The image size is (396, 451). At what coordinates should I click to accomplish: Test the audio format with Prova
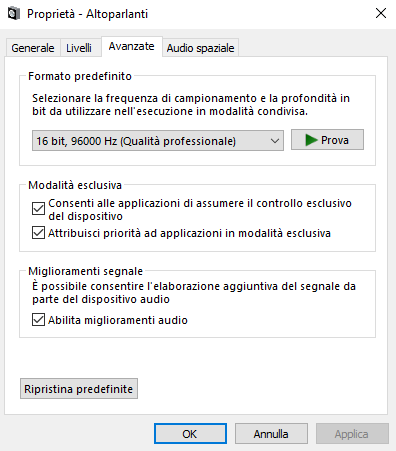click(x=327, y=140)
